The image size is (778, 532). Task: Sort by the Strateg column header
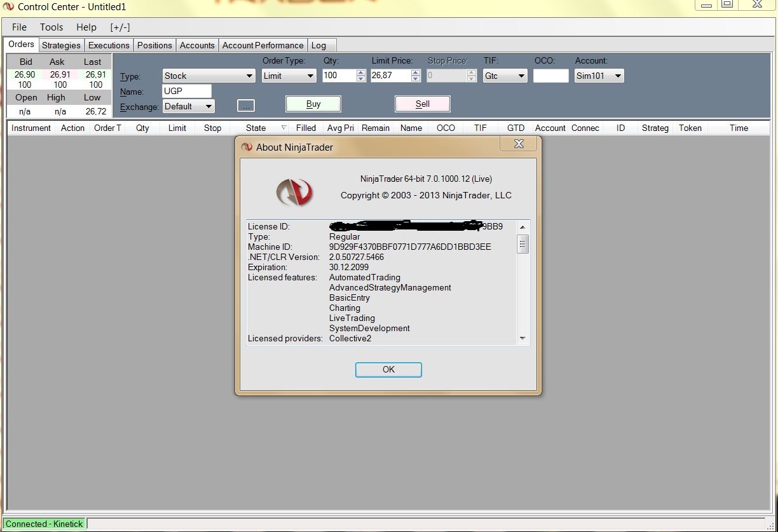pos(655,128)
